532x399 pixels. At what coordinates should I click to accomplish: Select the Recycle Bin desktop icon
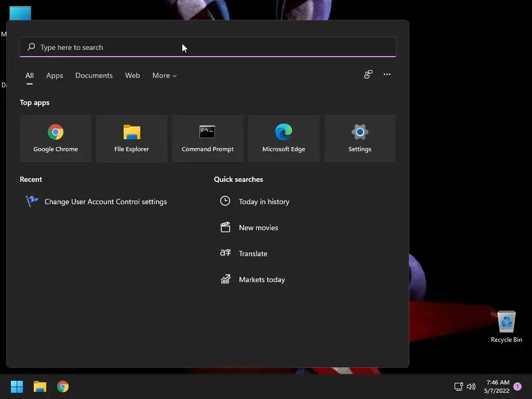[x=506, y=326]
